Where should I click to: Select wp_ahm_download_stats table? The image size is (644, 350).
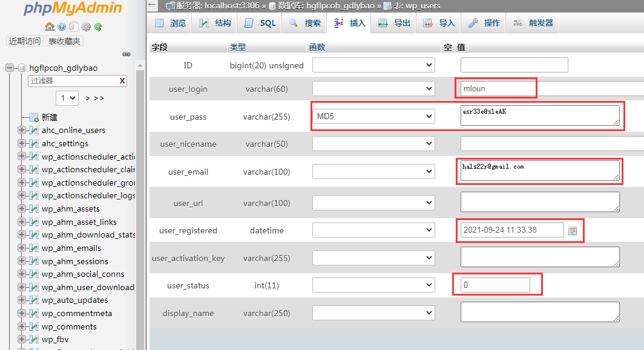pyautogui.click(x=88, y=235)
